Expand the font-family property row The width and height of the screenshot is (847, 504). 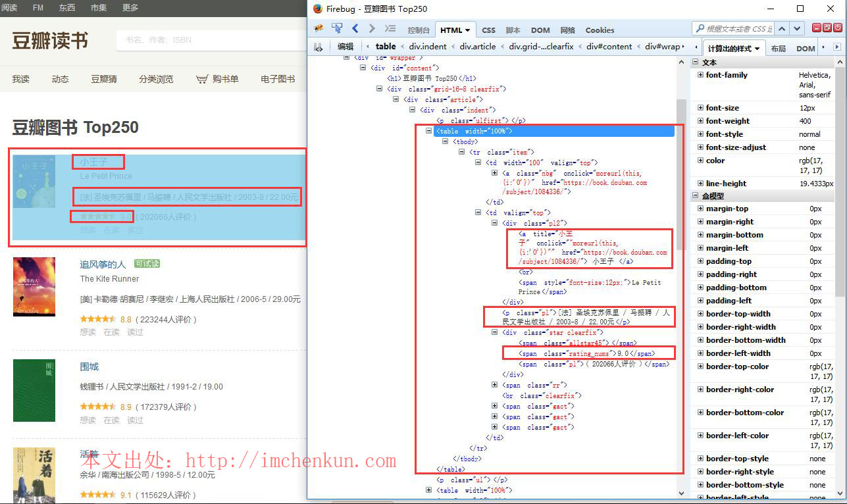[x=700, y=75]
